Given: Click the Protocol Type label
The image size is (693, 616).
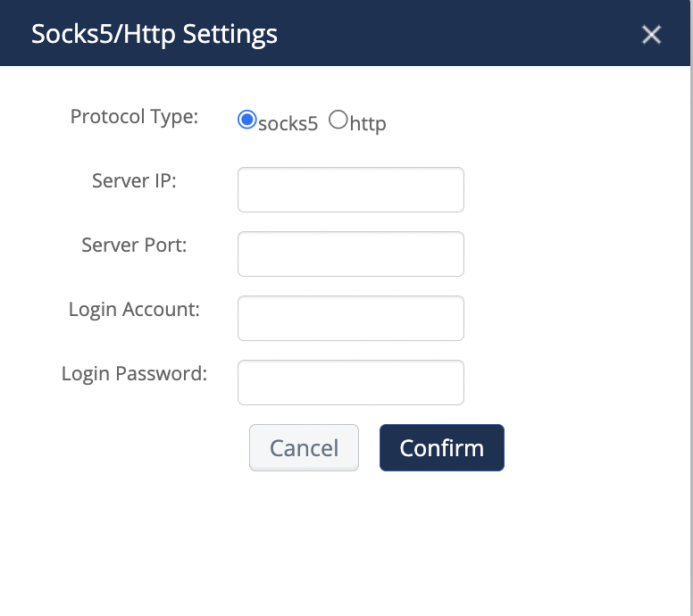Looking at the screenshot, I should pos(134,117).
